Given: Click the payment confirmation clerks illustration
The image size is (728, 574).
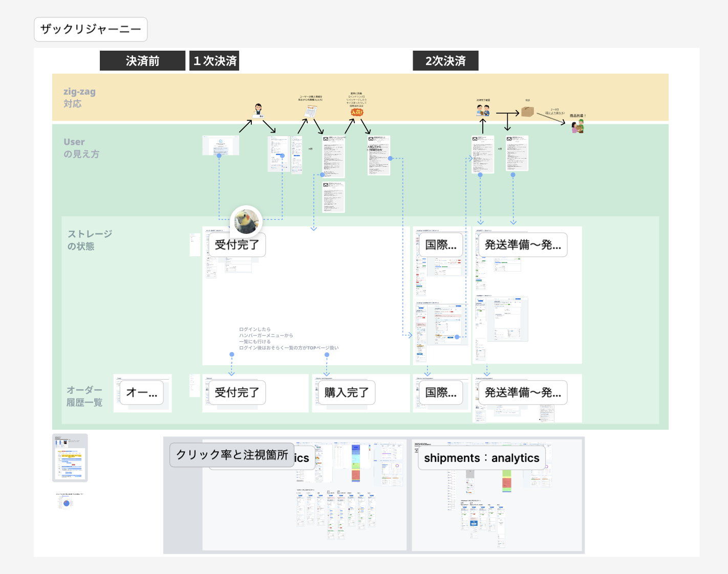Looking at the screenshot, I should click(x=483, y=111).
